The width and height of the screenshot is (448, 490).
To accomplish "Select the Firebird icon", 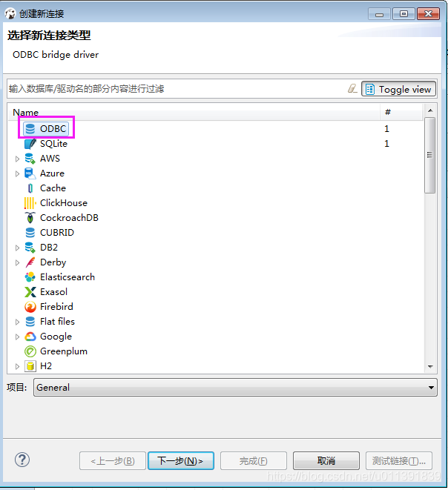I will 30,307.
